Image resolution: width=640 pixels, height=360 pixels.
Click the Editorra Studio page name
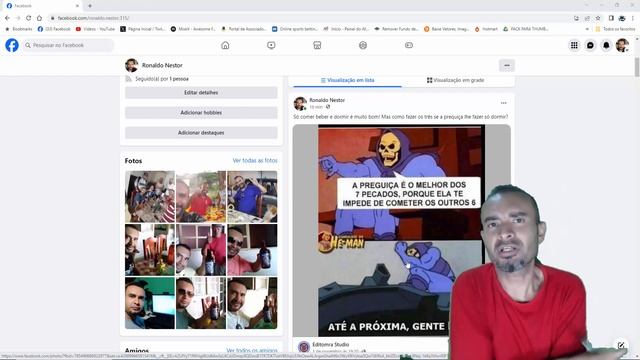click(331, 344)
